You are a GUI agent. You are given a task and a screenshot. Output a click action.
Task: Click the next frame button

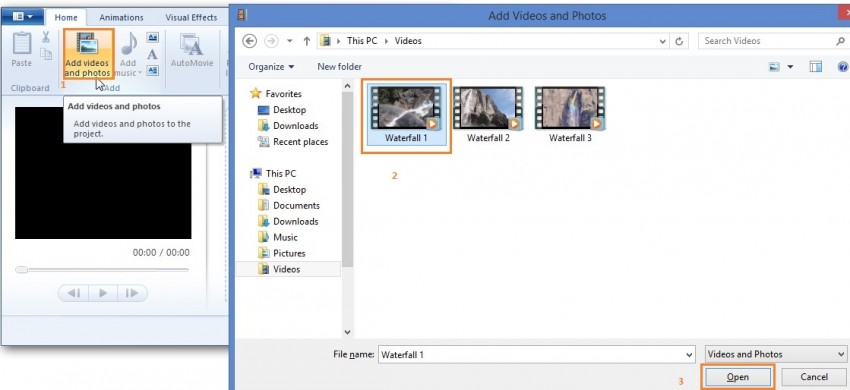132,293
